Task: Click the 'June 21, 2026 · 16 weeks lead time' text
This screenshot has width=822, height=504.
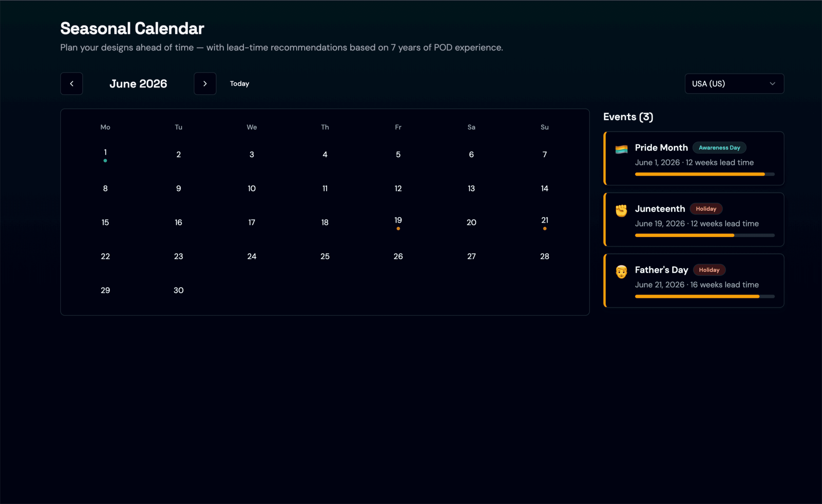Action: pyautogui.click(x=697, y=285)
